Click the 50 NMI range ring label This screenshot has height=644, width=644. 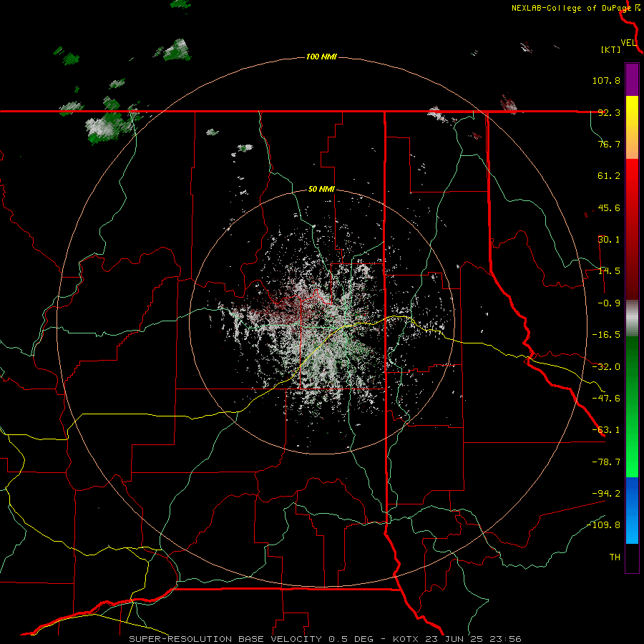pyautogui.click(x=321, y=190)
